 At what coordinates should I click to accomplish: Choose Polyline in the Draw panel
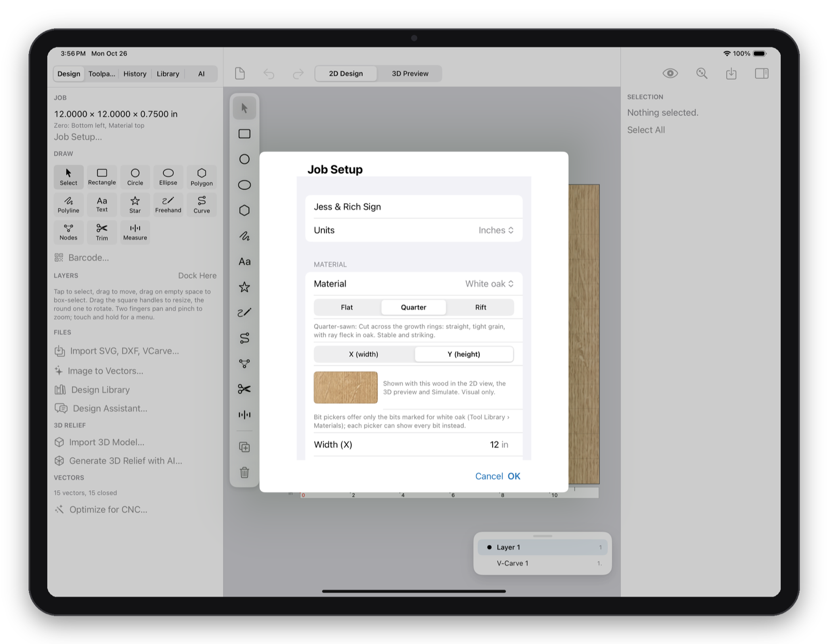click(68, 204)
